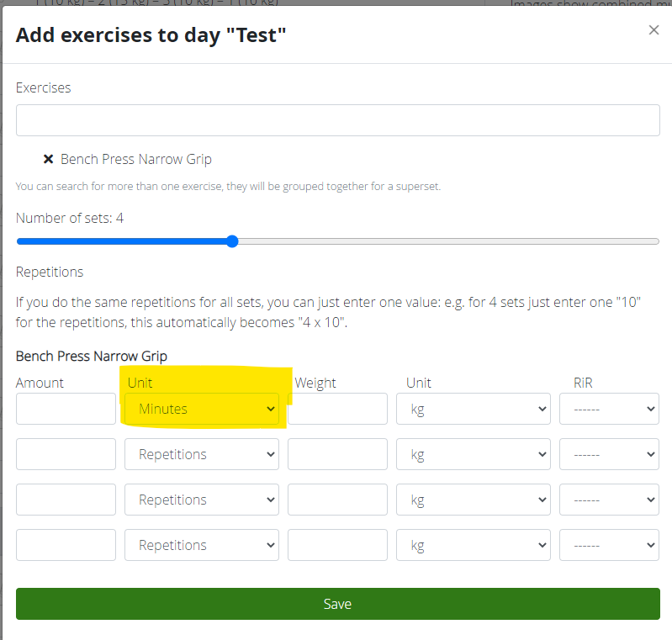Open third row kg weight unit dropdown
The height and width of the screenshot is (640, 672).
tap(474, 500)
